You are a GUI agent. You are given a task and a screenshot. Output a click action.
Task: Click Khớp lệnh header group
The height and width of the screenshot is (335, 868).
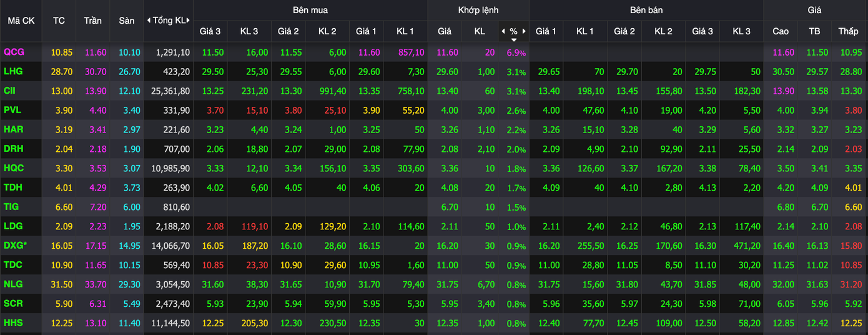point(478,10)
